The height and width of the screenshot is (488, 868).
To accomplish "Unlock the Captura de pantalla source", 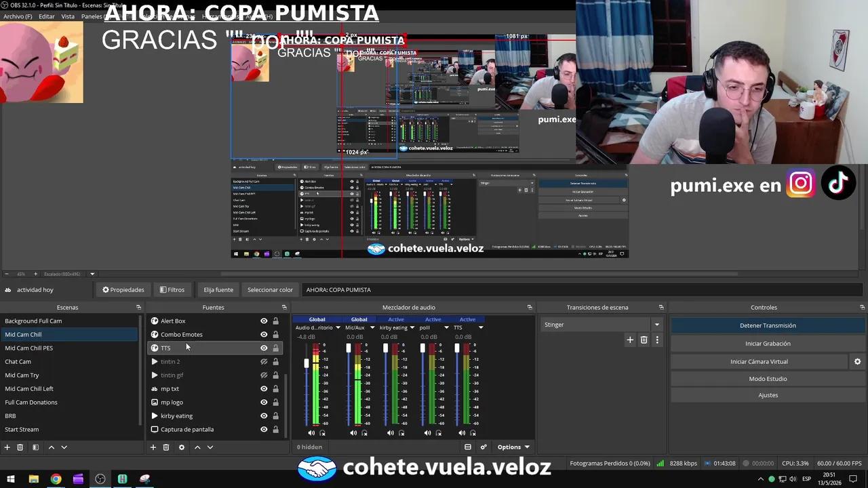I will (x=275, y=430).
